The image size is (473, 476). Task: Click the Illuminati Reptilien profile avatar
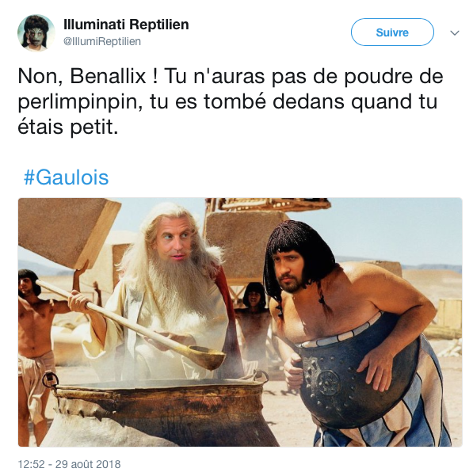tap(36, 32)
